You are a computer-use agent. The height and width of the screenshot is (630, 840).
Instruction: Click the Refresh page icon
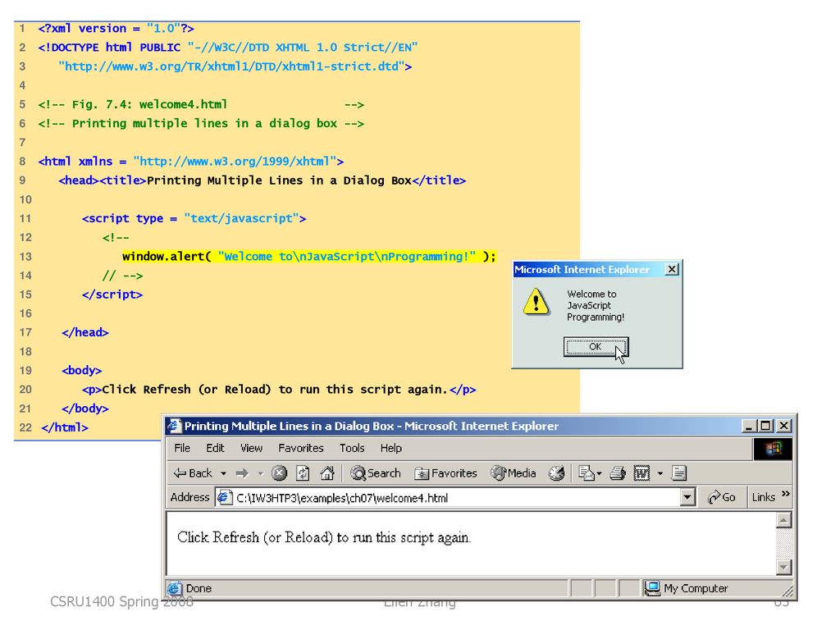point(304,473)
